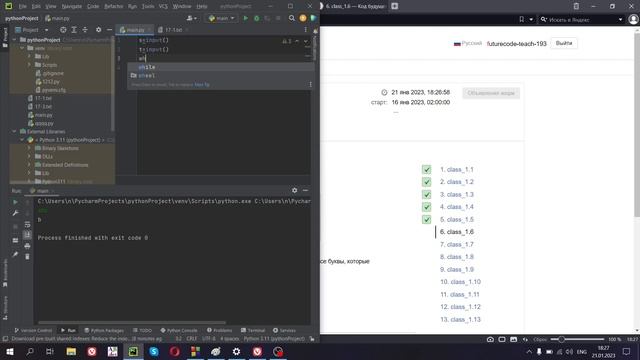Open the completion popup three-dot options
Screen dimensions: 640x360
(x=311, y=84)
